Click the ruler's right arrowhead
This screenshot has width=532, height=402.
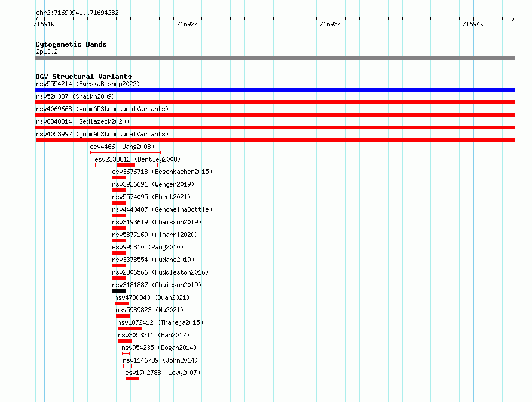tap(513, 19)
